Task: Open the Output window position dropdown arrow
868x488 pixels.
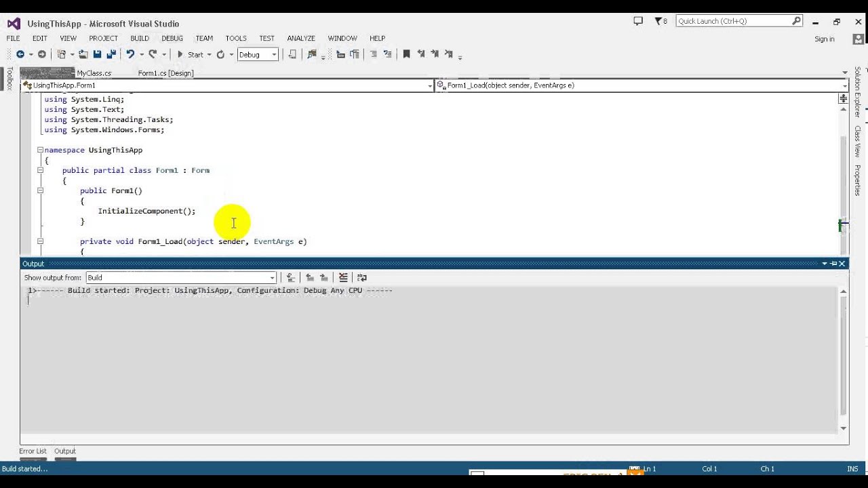Action: (825, 264)
